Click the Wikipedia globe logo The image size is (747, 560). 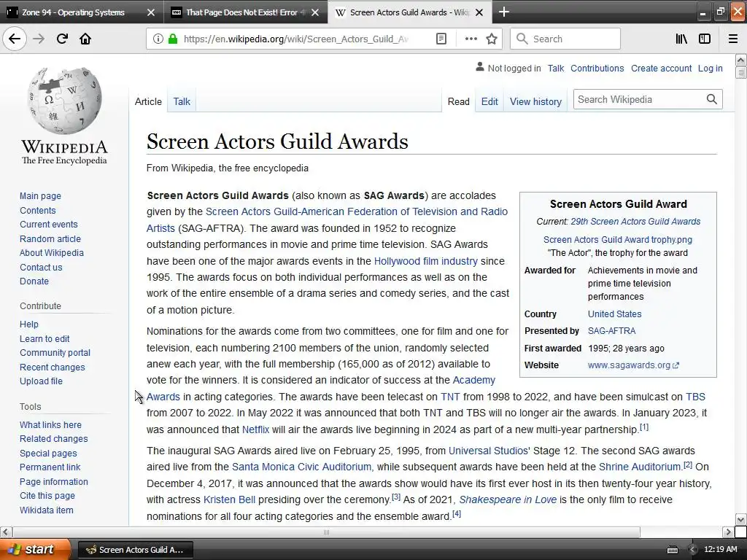click(x=65, y=101)
